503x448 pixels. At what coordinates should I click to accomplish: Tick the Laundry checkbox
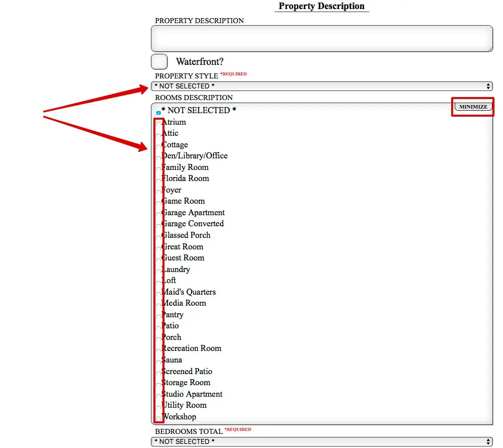(158, 271)
